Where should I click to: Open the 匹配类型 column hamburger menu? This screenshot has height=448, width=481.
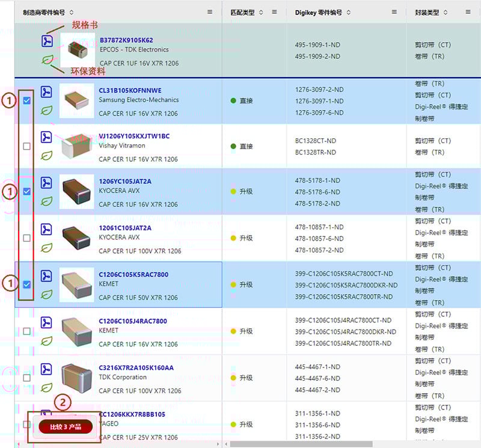click(x=275, y=11)
